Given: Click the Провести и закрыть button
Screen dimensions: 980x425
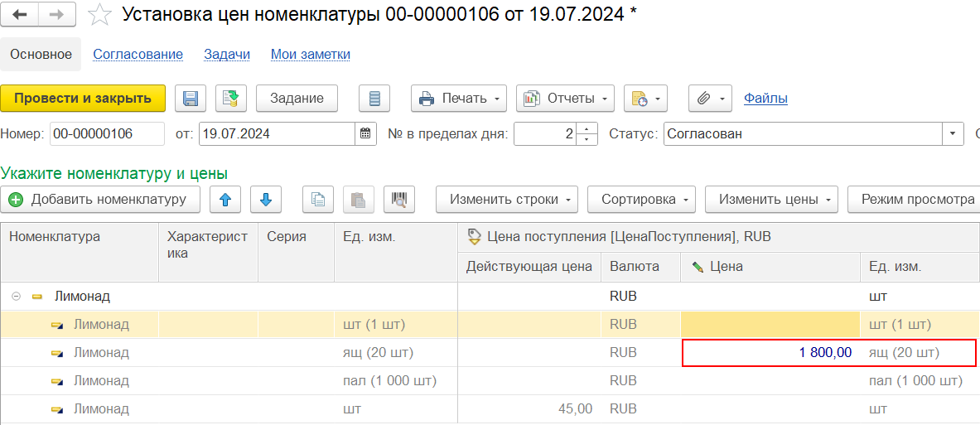Looking at the screenshot, I should 83,99.
